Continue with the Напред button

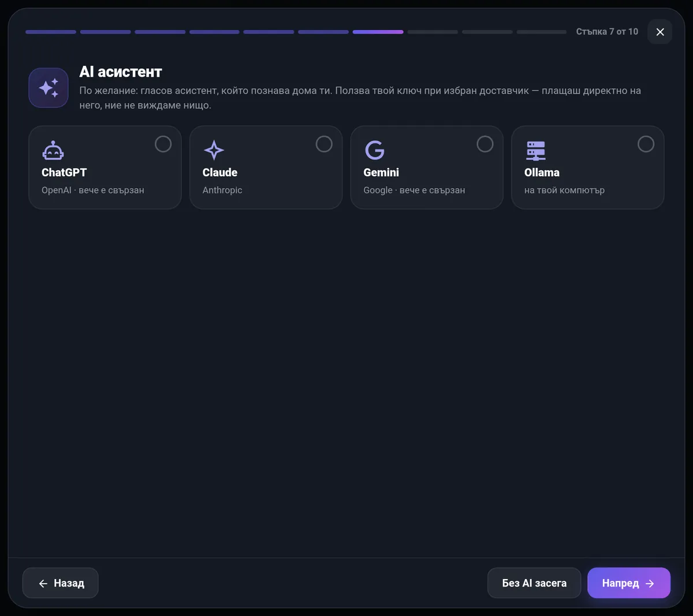pos(629,583)
